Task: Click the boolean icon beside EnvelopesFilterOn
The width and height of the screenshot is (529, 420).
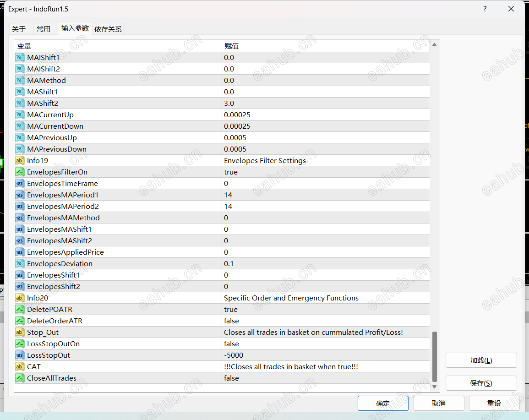Action: pyautogui.click(x=20, y=172)
